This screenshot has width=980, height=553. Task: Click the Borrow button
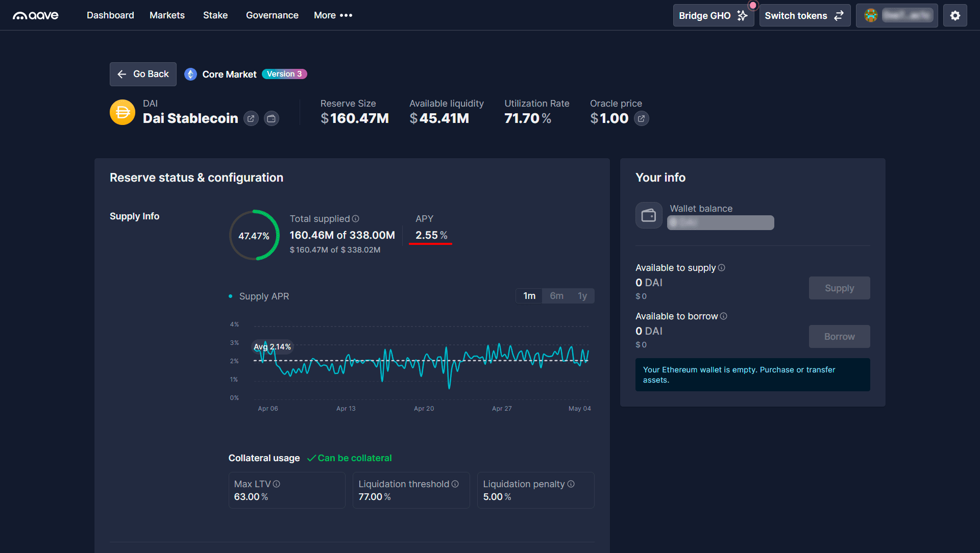coord(839,337)
